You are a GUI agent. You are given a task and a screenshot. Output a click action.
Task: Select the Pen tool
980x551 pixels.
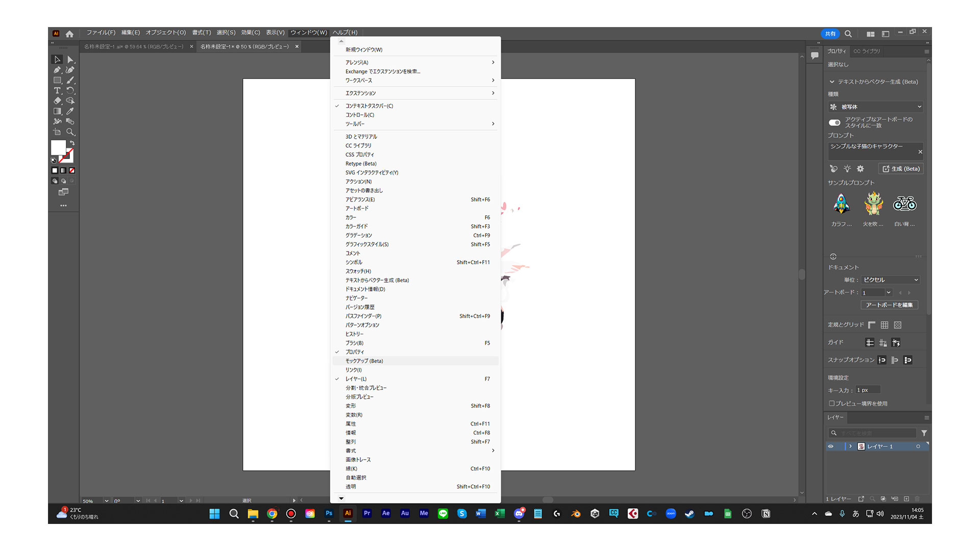point(57,70)
